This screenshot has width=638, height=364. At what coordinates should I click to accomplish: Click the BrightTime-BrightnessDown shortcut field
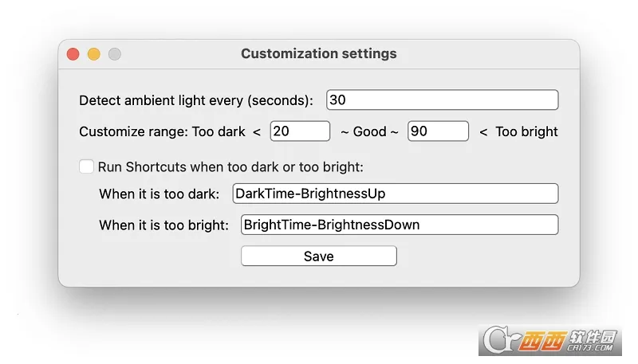click(x=399, y=225)
